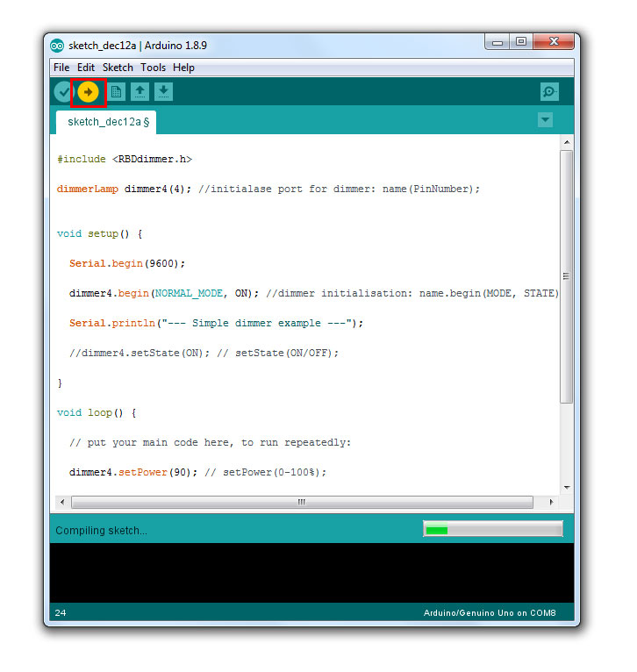
Task: Click the horizontal scrollbar thumb
Action: click(x=302, y=502)
